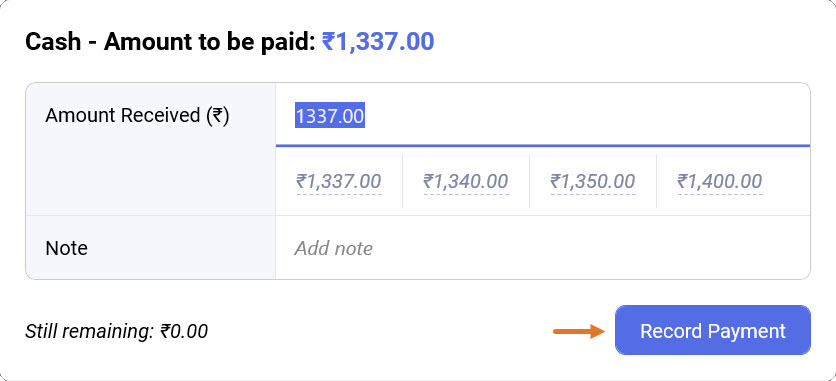The height and width of the screenshot is (381, 836).
Task: Click the rupee symbol in Amount Received label
Action: (x=218, y=115)
